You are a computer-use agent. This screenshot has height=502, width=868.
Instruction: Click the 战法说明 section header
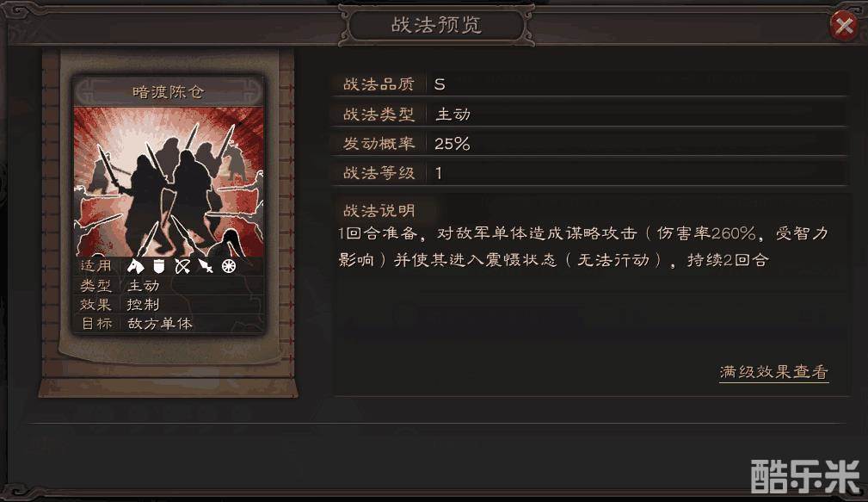[379, 211]
